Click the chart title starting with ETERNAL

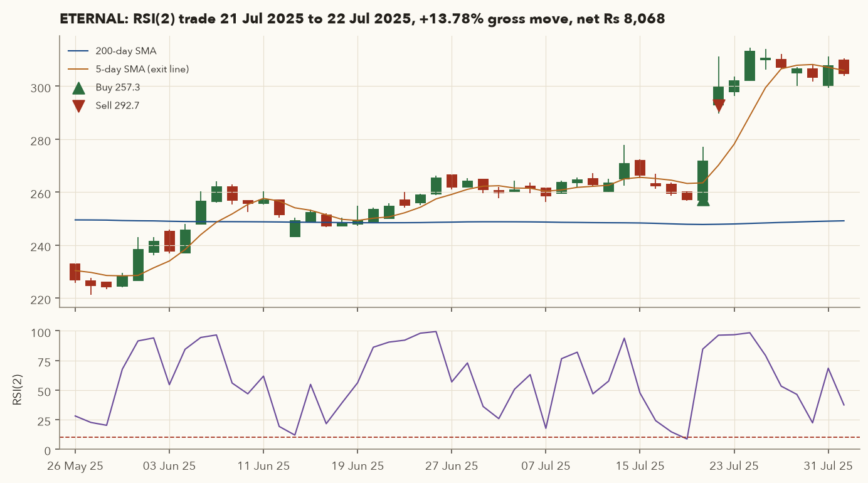point(363,19)
